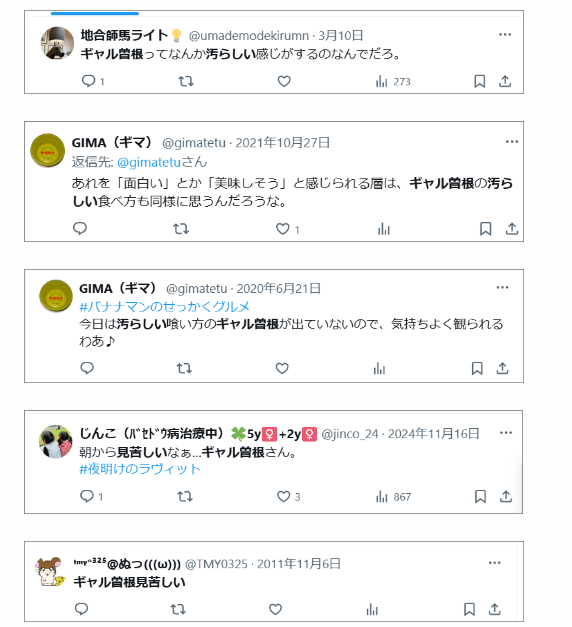Screen dimensions: 572x627
Task: Expand more menu on TMY0325 tweet
Action: [x=494, y=563]
